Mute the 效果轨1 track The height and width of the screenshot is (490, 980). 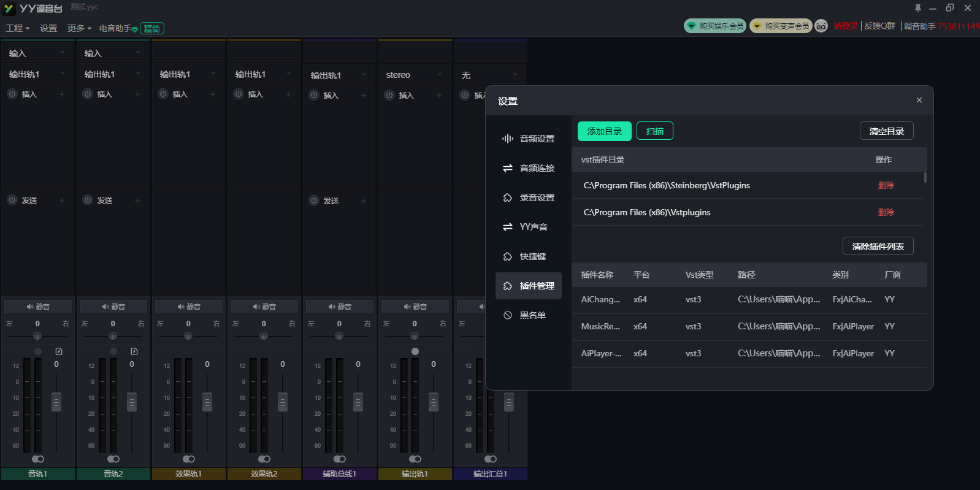(x=188, y=307)
